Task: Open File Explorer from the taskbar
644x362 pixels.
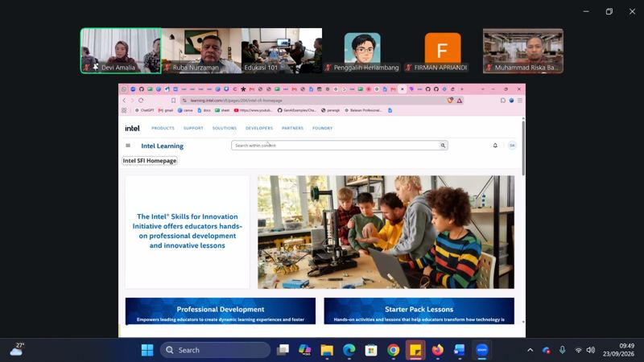Action: coord(327,350)
